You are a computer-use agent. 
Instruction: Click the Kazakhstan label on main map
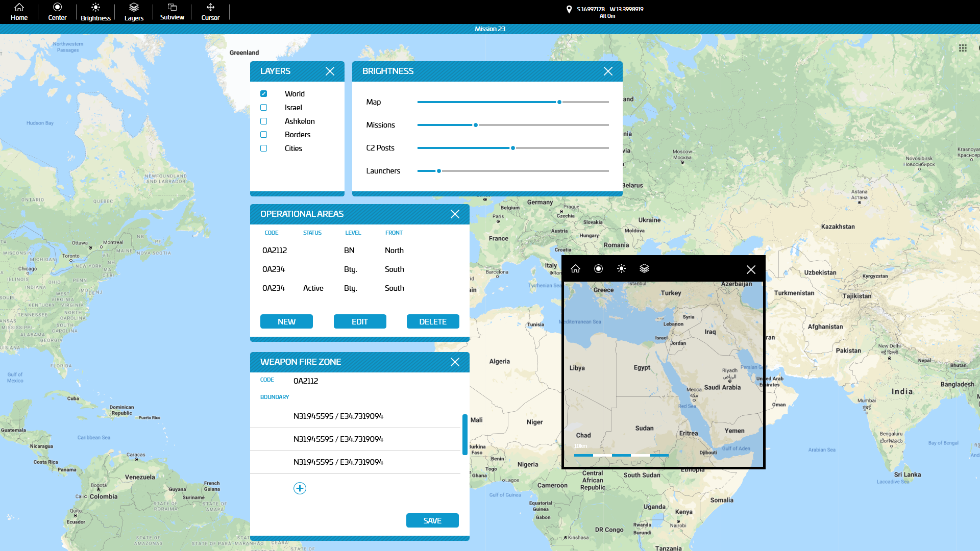tap(838, 227)
